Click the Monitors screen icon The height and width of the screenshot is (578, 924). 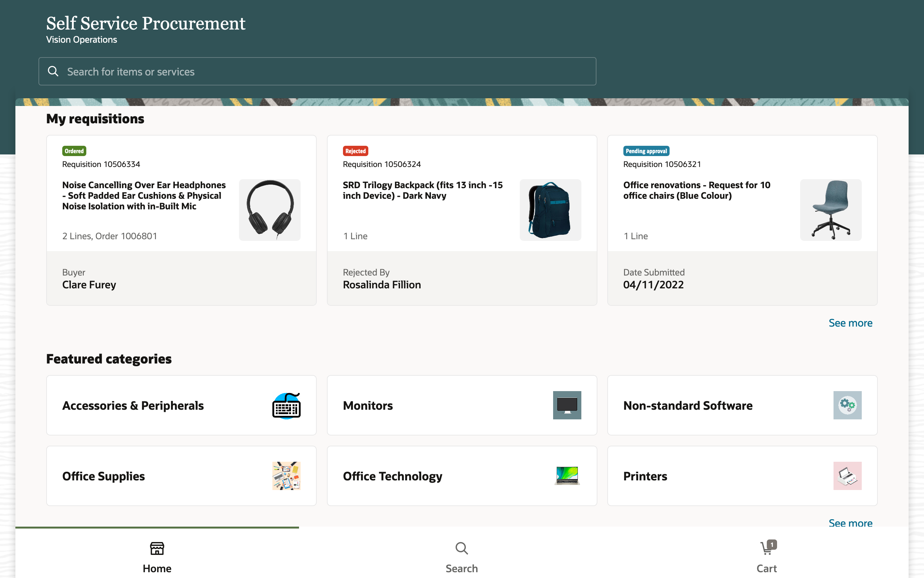coord(567,405)
